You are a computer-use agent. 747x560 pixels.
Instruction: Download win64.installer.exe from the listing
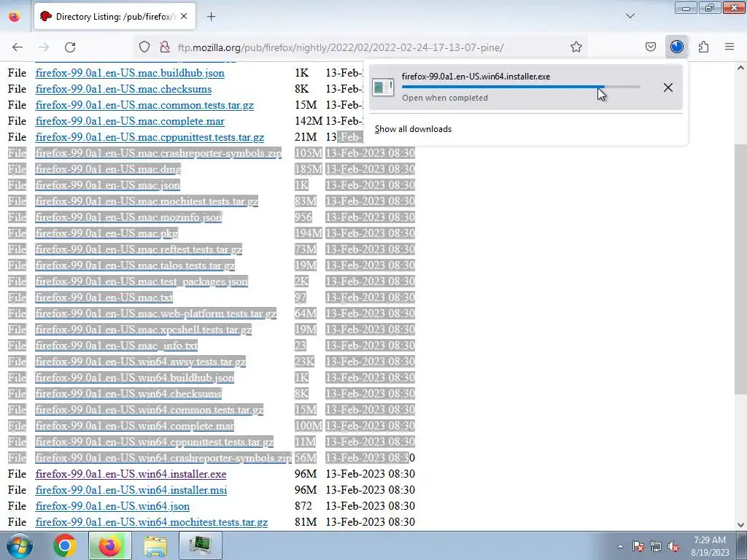coord(131,474)
